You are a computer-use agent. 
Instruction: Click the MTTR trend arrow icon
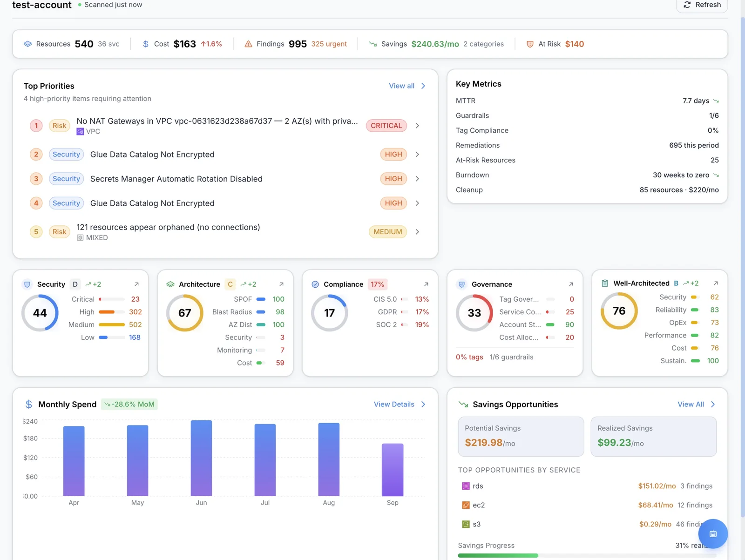point(716,101)
